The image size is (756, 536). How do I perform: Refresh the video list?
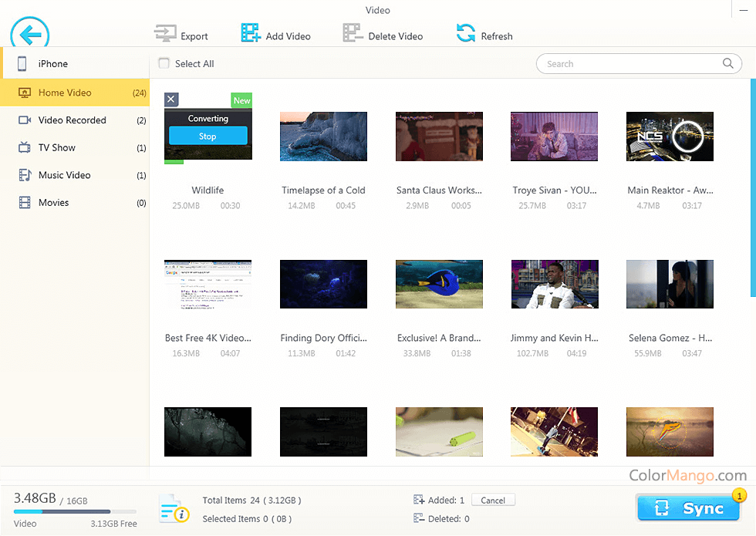465,33
